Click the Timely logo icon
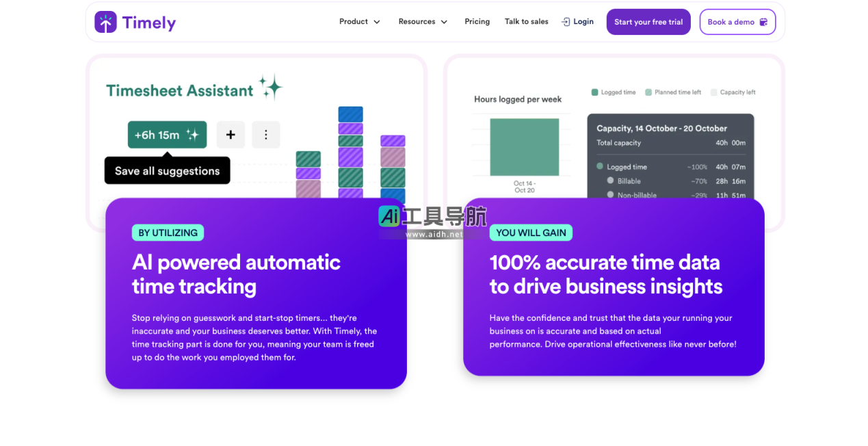The width and height of the screenshot is (868, 446). tap(105, 22)
